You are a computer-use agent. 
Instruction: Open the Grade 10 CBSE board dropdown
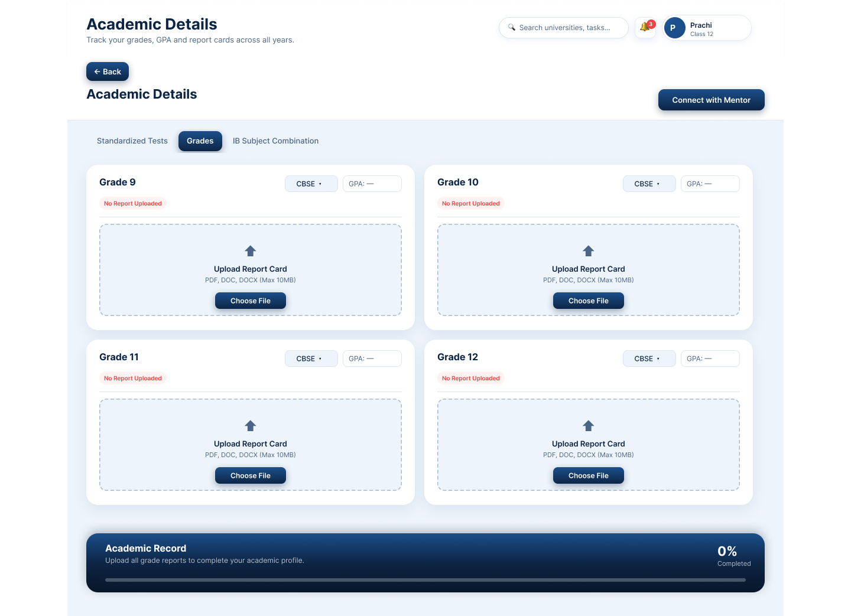tap(649, 184)
